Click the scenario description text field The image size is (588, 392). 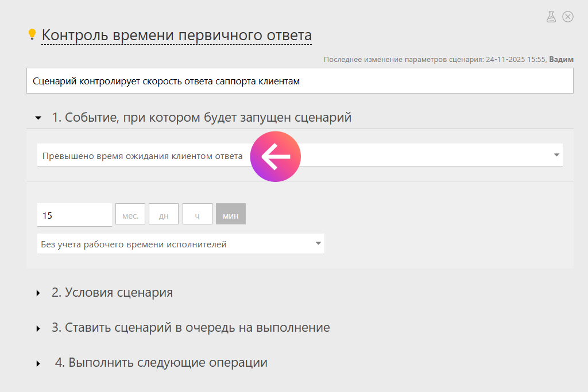coord(300,81)
